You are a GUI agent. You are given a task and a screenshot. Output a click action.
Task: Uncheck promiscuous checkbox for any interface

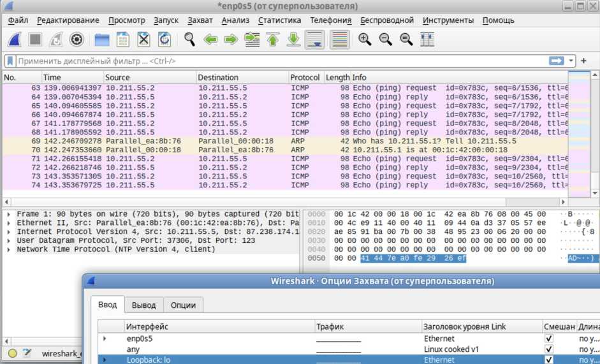tap(549, 349)
